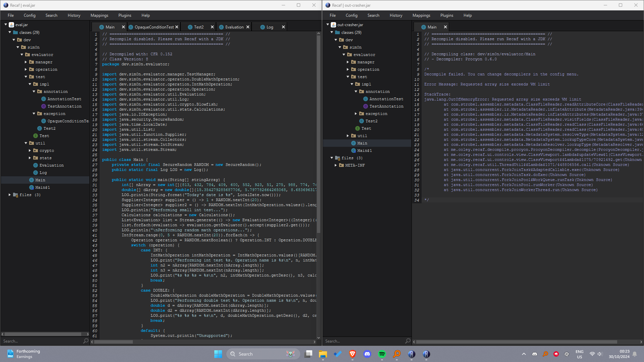This screenshot has width=644, height=362.
Task: Expand manager package in eval.jar tree
Action: [26, 62]
